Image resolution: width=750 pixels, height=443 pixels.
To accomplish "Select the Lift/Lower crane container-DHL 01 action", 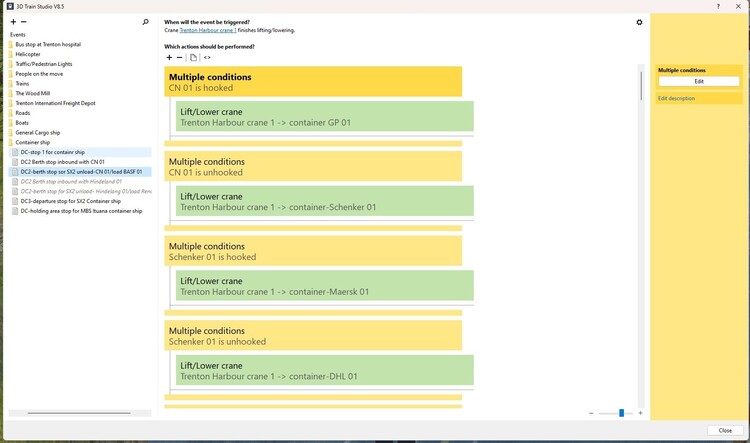I will point(325,370).
